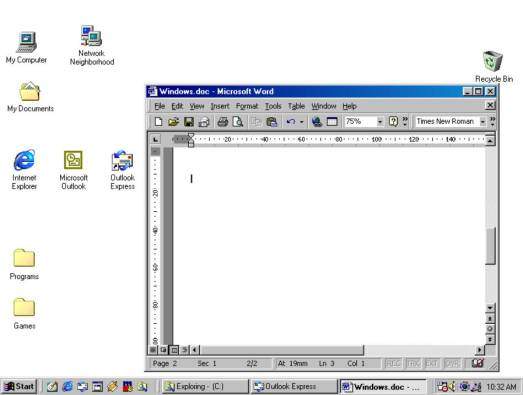The width and height of the screenshot is (523, 395).
Task: Select the Recycle Bin desktop icon
Action: click(x=493, y=66)
